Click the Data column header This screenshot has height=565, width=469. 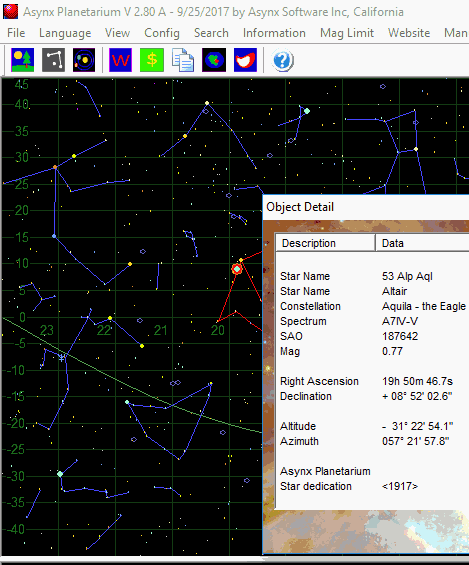[422, 243]
